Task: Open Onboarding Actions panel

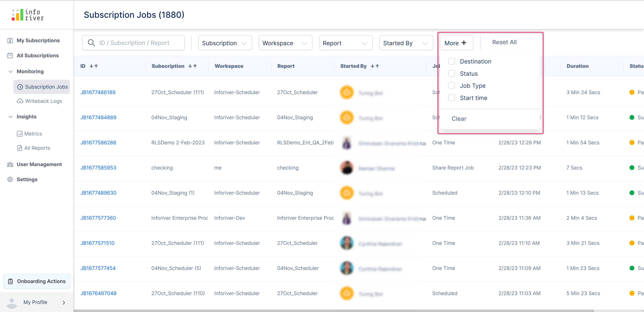Action: coord(37,281)
